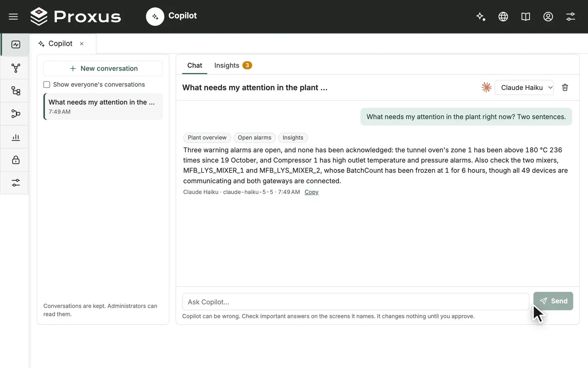
Task: Open the Claude Haiku model dropdown
Action: click(524, 88)
